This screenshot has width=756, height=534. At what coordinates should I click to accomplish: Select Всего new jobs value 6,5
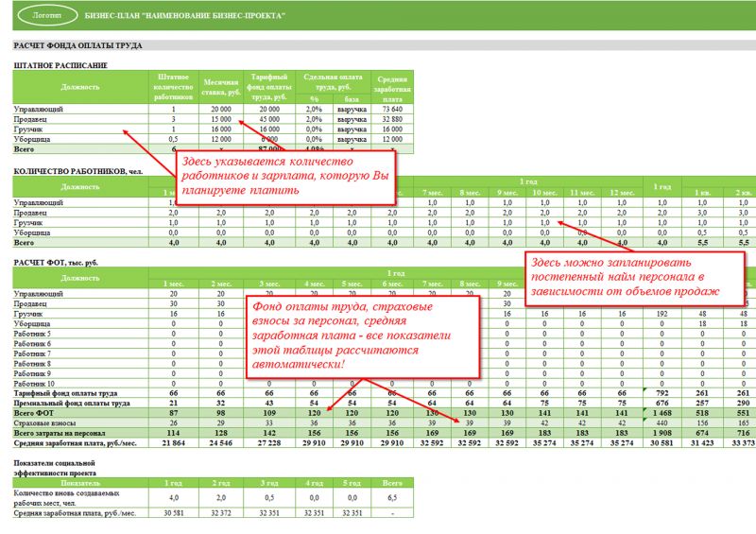pyautogui.click(x=392, y=497)
